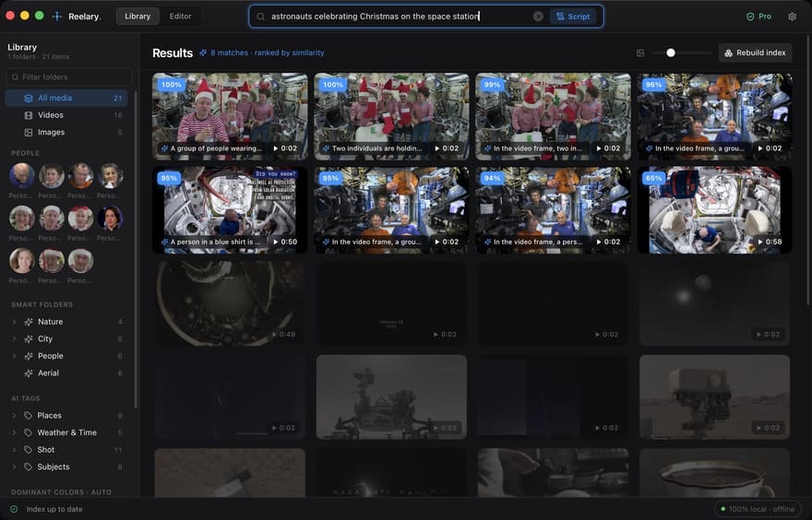Click the Images picture icon in the sidebar

tap(29, 133)
